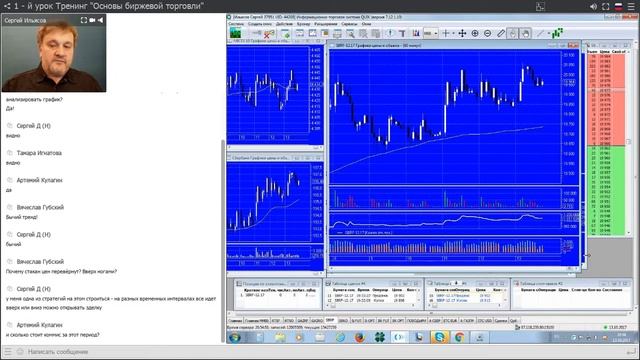Click the indicator chart icon in QUIK toolbar
The height and width of the screenshot is (360, 640).
click(416, 33)
